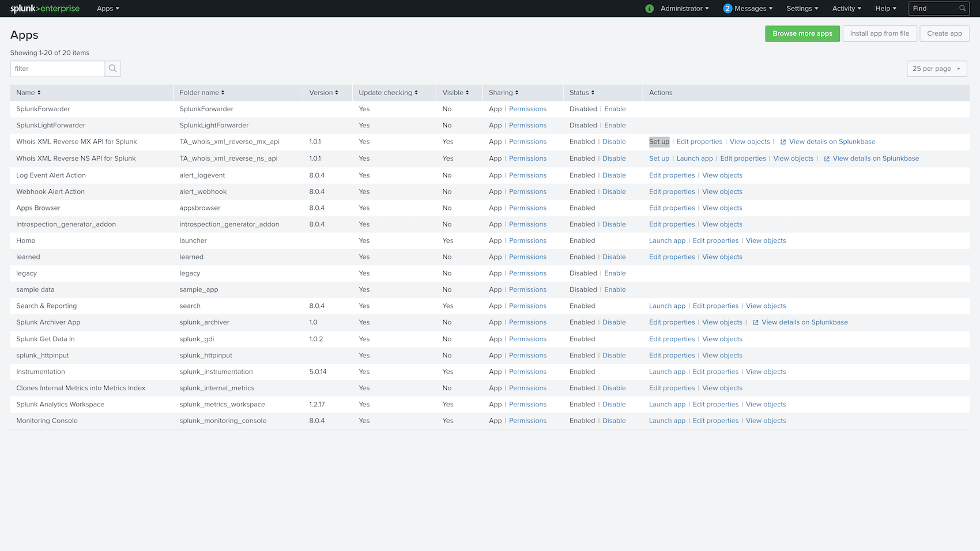Screen dimensions: 980x551
Task: Open the Apps menu in the top bar
Action: point(108,9)
